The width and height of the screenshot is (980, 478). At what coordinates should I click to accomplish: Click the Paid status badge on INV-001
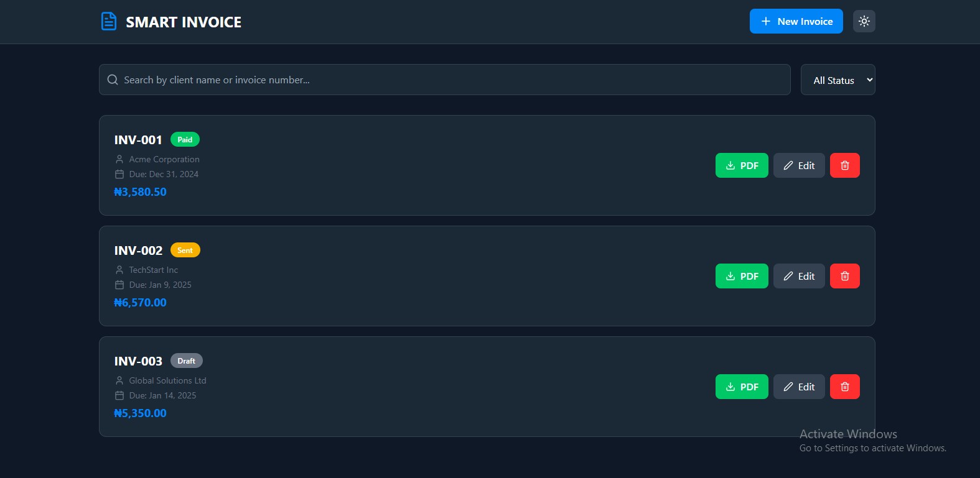coord(185,140)
